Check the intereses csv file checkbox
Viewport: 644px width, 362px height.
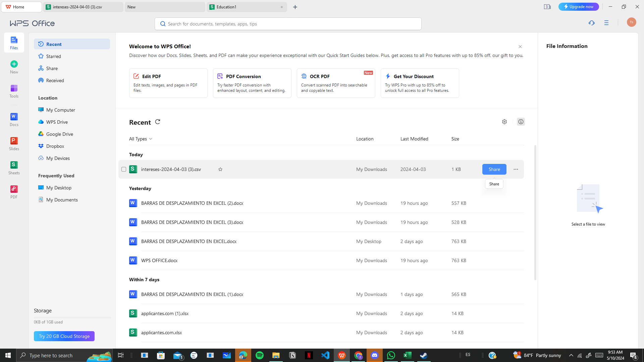point(124,169)
